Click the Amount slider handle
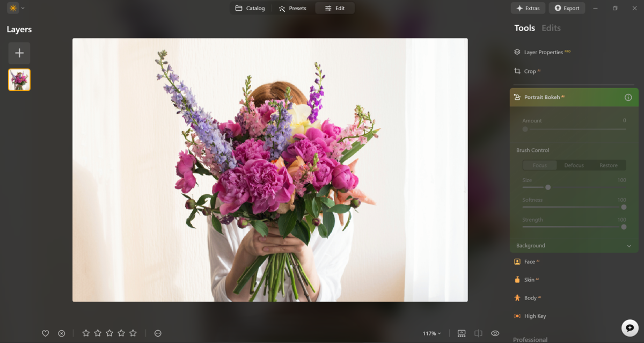644x343 pixels. pyautogui.click(x=525, y=129)
